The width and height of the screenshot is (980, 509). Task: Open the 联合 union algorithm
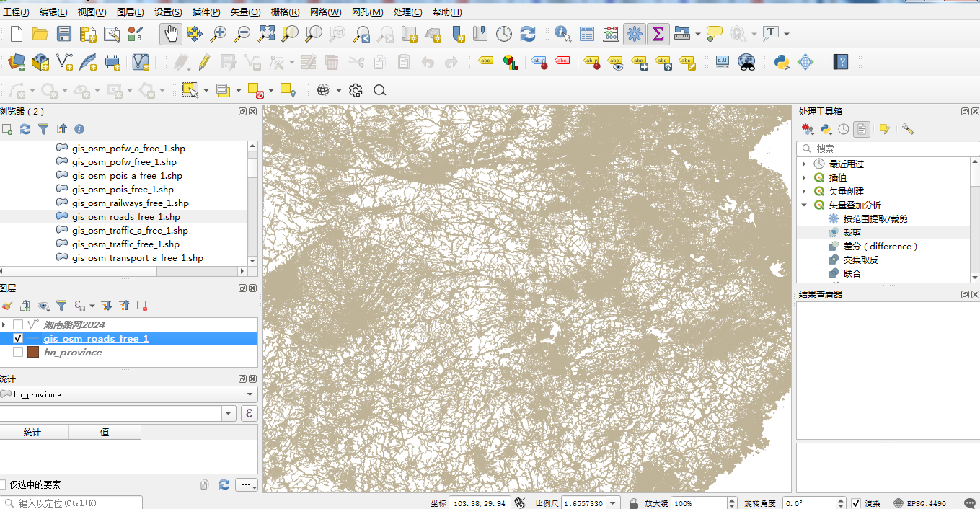coord(852,273)
